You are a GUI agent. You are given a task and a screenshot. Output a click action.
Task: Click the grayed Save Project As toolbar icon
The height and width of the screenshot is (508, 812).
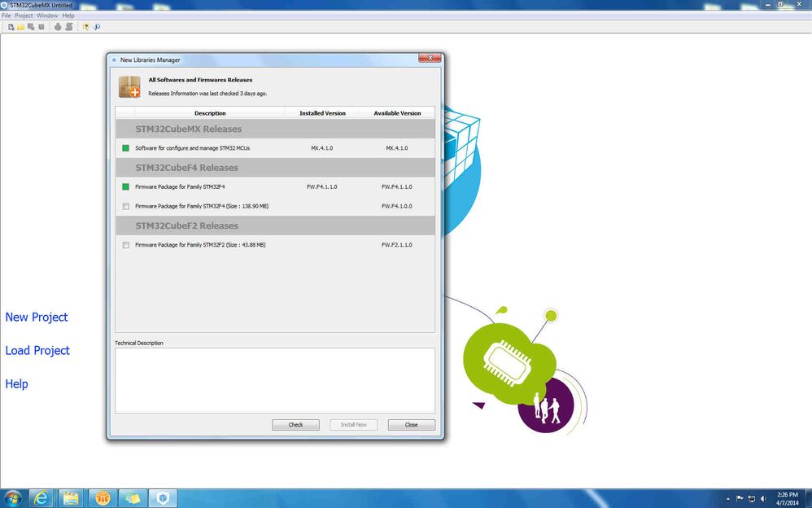pos(31,27)
